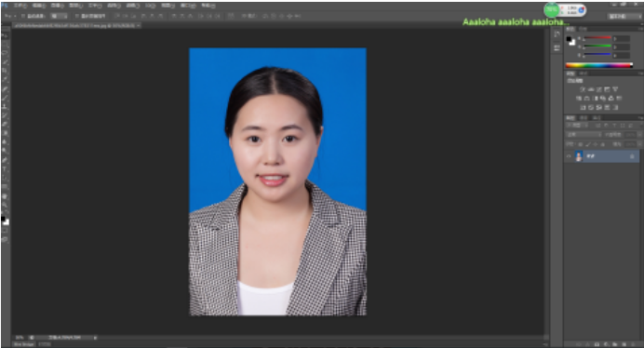Select the Lasso tool in toolbar

click(x=5, y=54)
